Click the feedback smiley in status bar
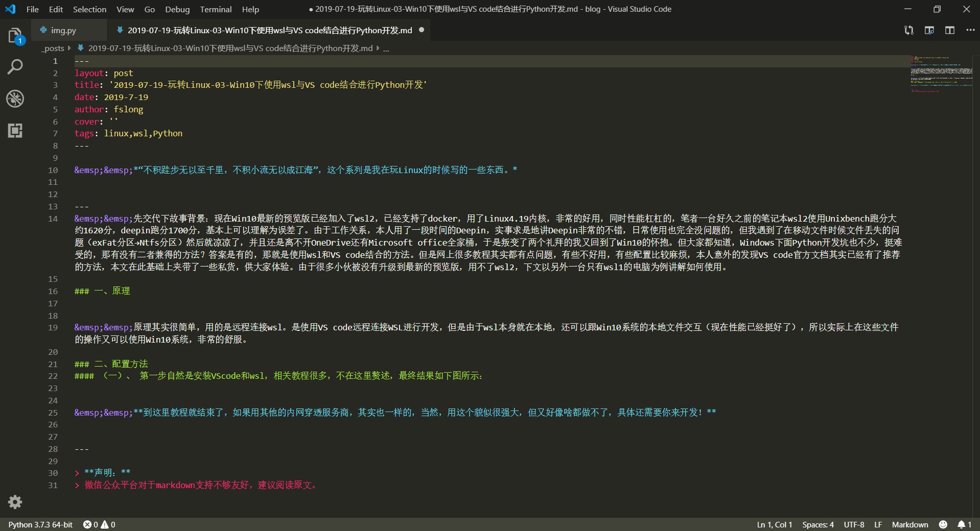The image size is (980, 531). tap(943, 524)
